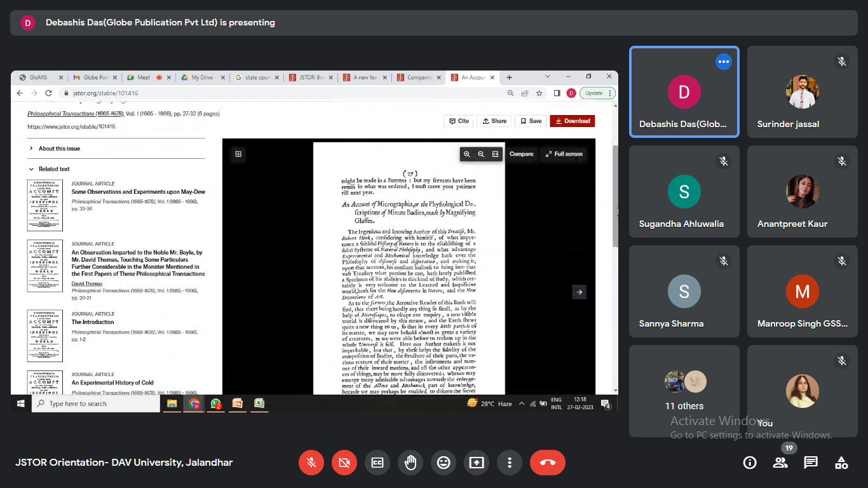Open the Activities panel icon
Screen dimensions: 868x488
[x=841, y=463]
